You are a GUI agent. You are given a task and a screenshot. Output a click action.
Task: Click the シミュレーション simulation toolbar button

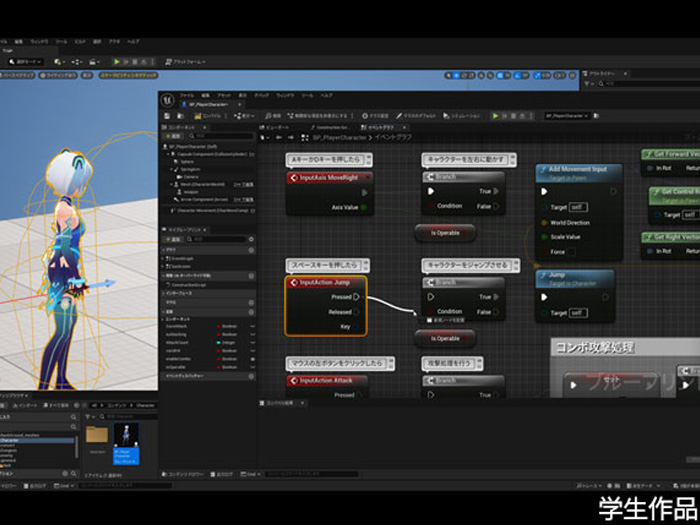pyautogui.click(x=462, y=116)
